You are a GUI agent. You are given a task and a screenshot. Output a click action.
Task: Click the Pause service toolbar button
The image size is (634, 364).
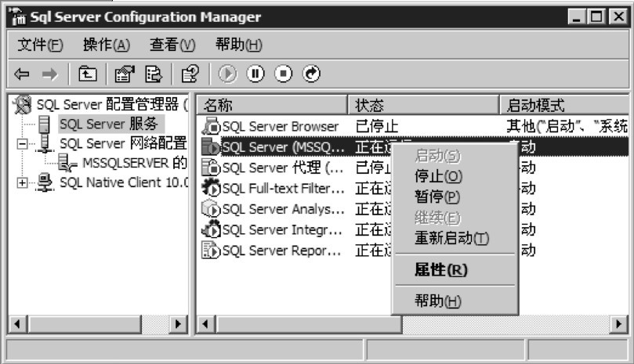255,74
